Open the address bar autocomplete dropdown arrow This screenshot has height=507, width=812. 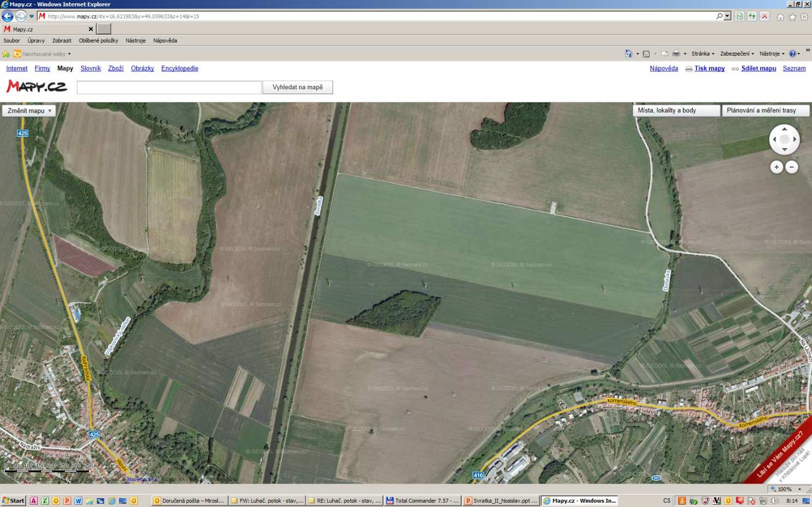(728, 16)
